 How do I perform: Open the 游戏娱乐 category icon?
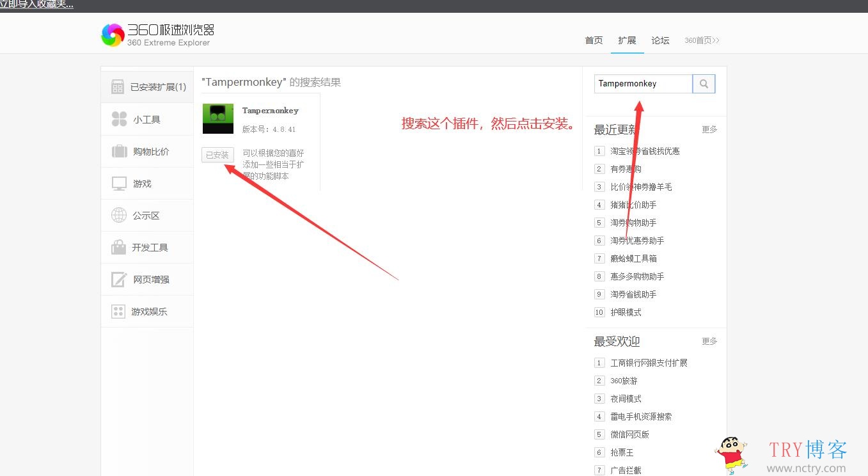[118, 312]
